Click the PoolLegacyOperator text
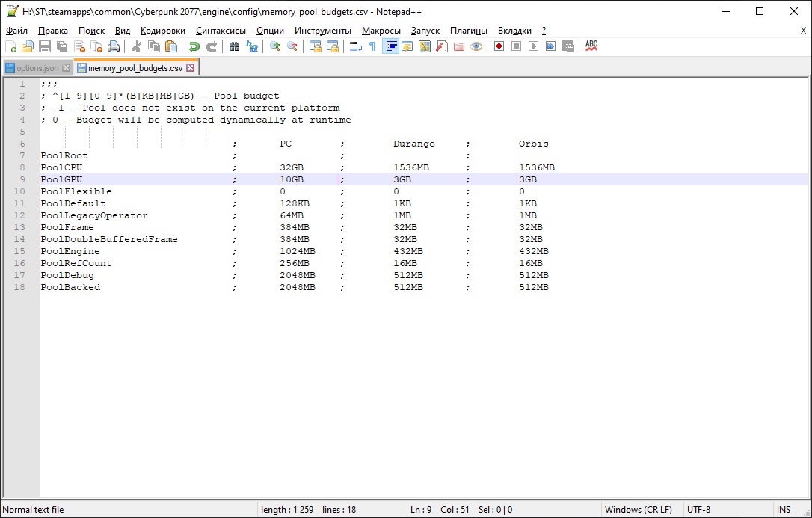812x518 pixels. [x=94, y=215]
